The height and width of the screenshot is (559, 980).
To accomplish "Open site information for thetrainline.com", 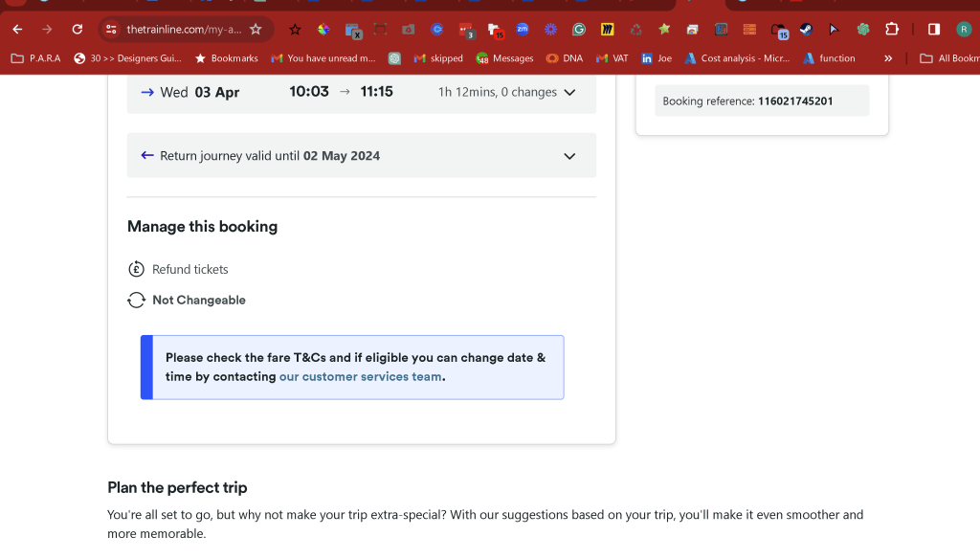I will [x=111, y=30].
